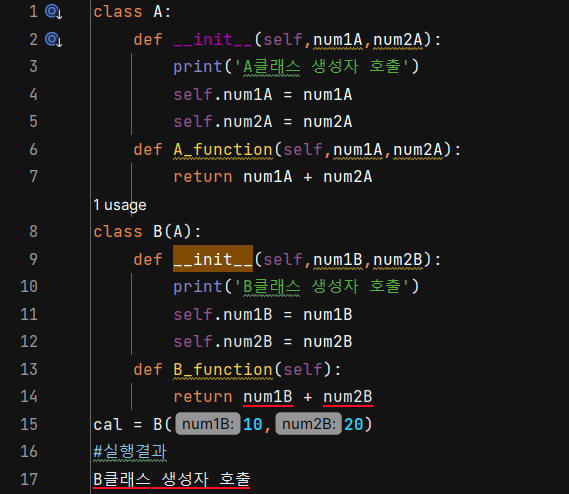This screenshot has width=569, height=494.
Task: Click the overridden-method gutter icon on line 2
Action: 53,39
